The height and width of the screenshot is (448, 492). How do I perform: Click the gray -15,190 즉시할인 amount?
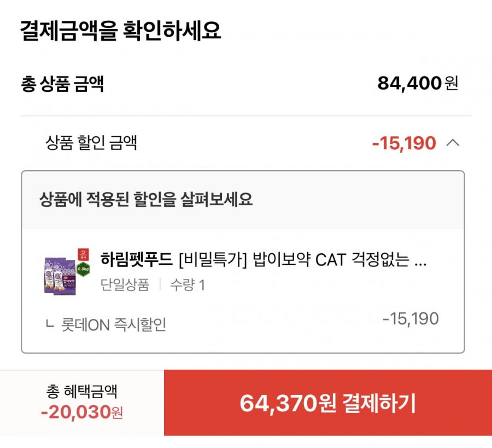(x=410, y=319)
